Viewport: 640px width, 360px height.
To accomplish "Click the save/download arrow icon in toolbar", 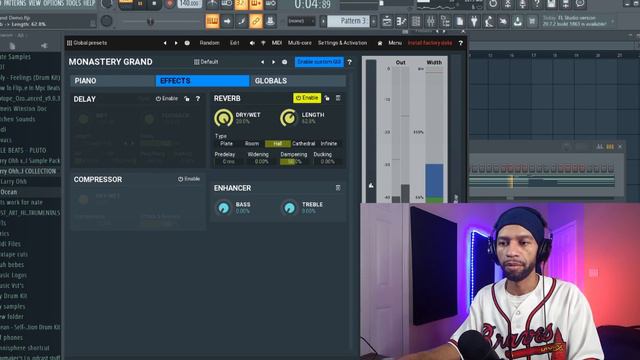I will tap(518, 21).
